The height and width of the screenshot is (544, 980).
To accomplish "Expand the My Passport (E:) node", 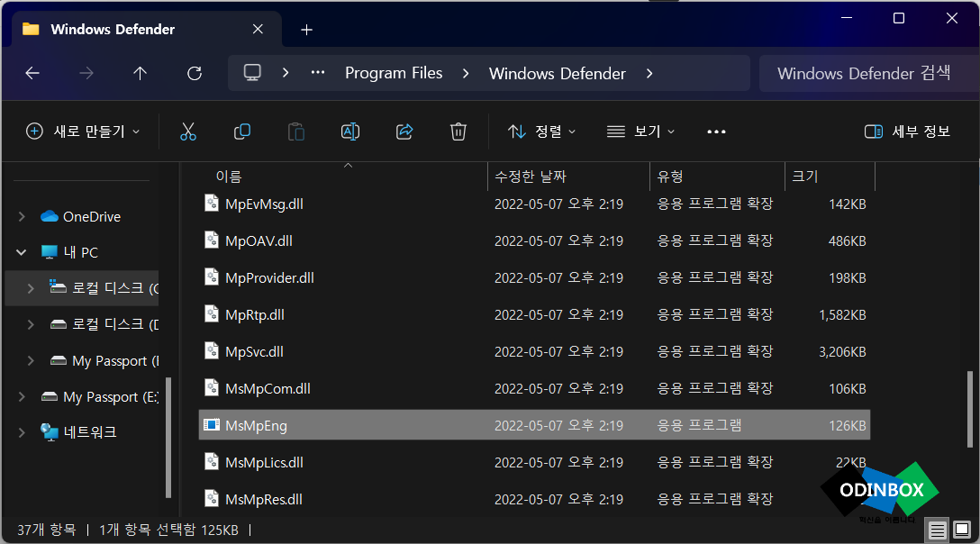I will pos(22,396).
